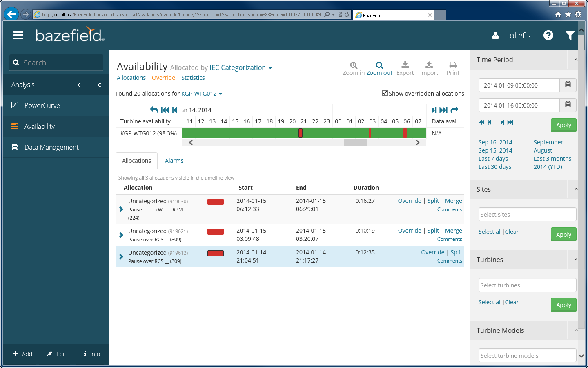Step timeline one step forward
Image resolution: width=588 pixels, height=368 pixels.
[434, 110]
